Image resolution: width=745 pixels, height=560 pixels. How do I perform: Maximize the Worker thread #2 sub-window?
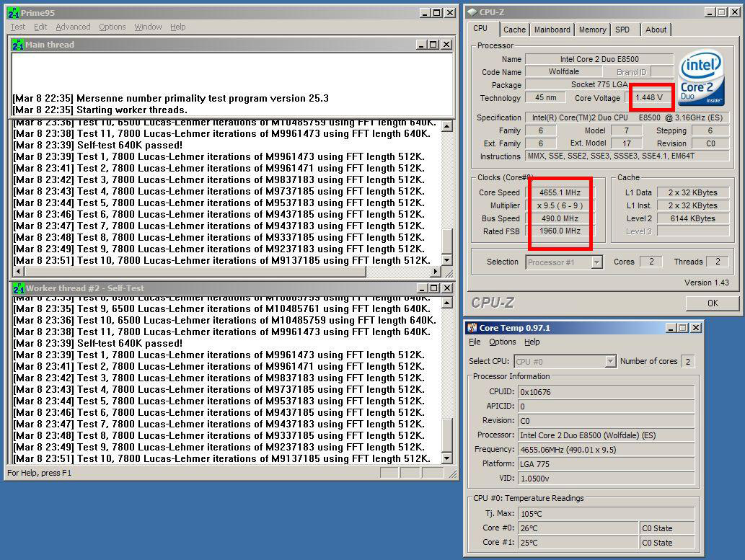(x=433, y=288)
